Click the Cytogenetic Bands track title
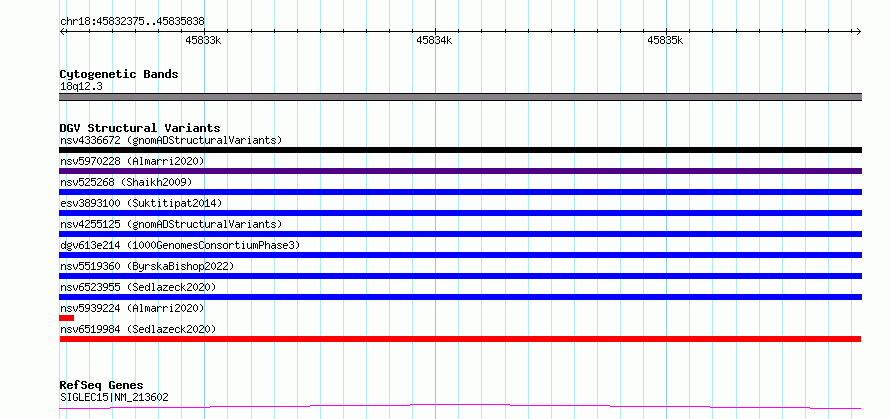The width and height of the screenshot is (890, 419). (x=119, y=74)
